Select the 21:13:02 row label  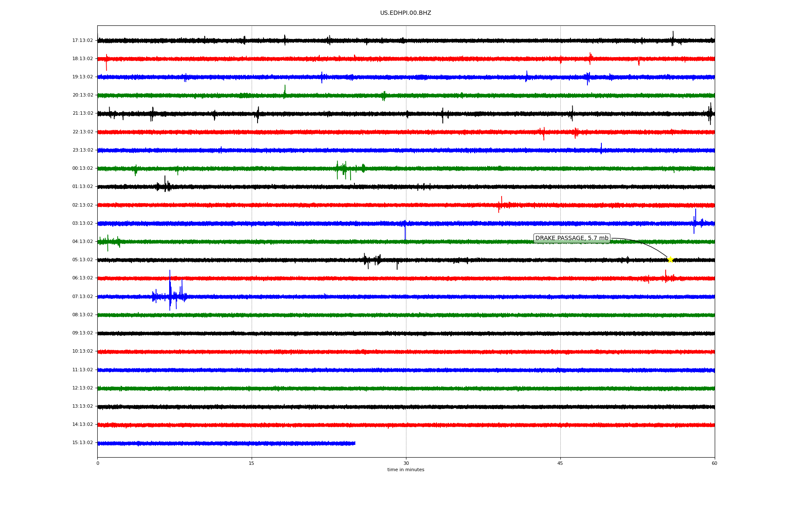pos(82,113)
